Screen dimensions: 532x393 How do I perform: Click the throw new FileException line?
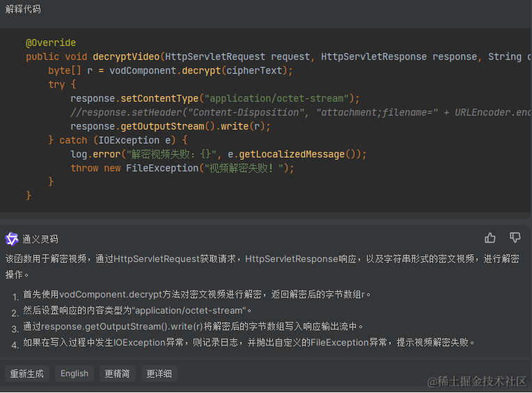coord(182,168)
